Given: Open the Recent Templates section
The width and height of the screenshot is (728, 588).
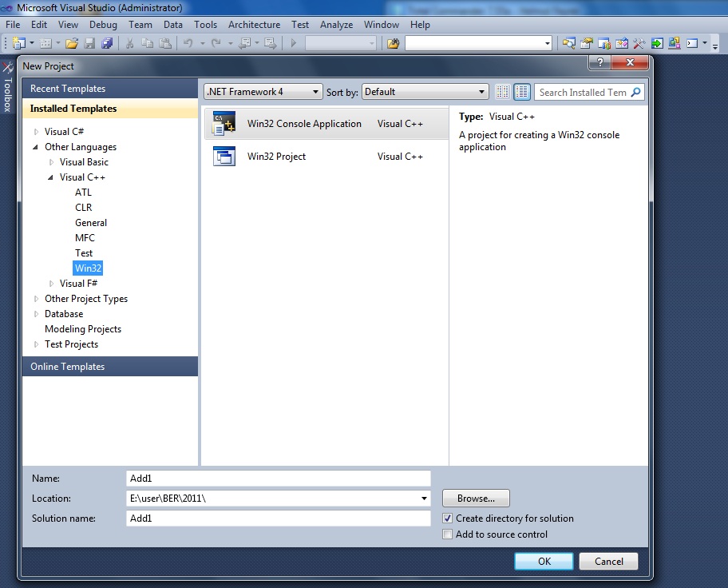Looking at the screenshot, I should pos(110,89).
